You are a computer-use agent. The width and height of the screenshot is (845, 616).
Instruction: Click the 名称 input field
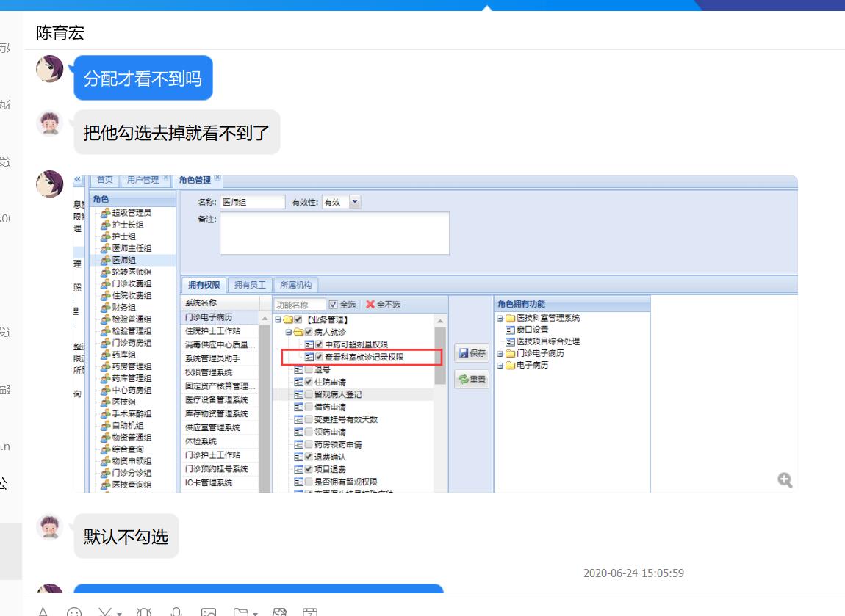252,202
